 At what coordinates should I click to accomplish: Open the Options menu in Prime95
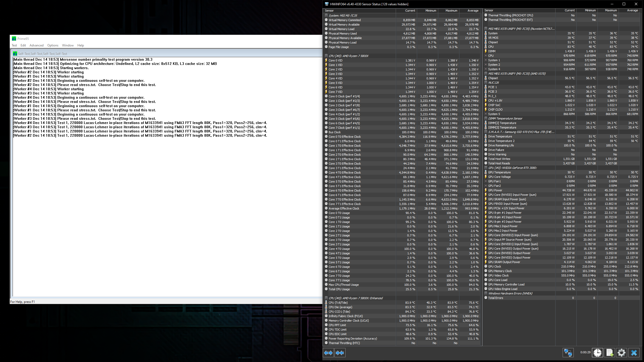tap(53, 45)
